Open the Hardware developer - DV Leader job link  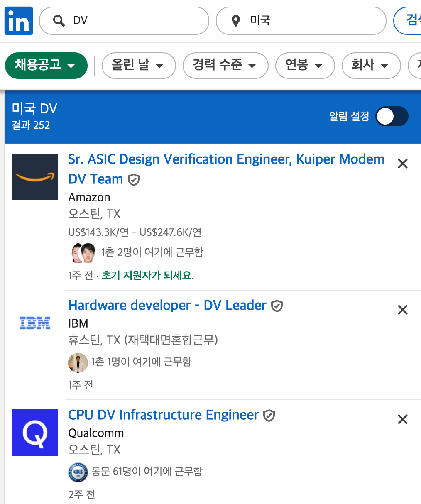click(x=167, y=305)
